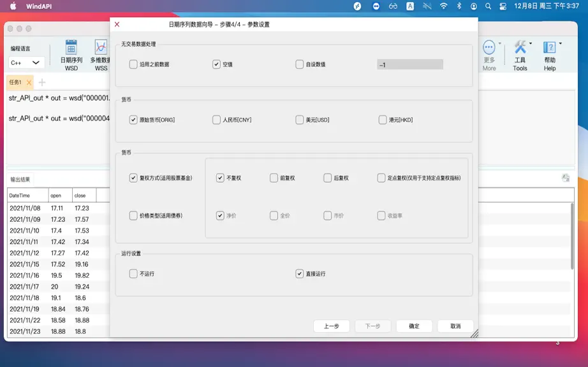The height and width of the screenshot is (367, 588).
Task: Expand the Help dropdown arrow
Action: click(560, 43)
